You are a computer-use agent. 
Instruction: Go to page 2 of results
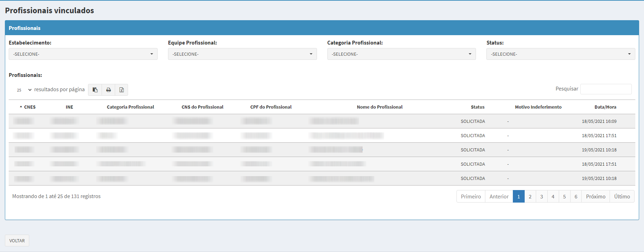(530, 196)
